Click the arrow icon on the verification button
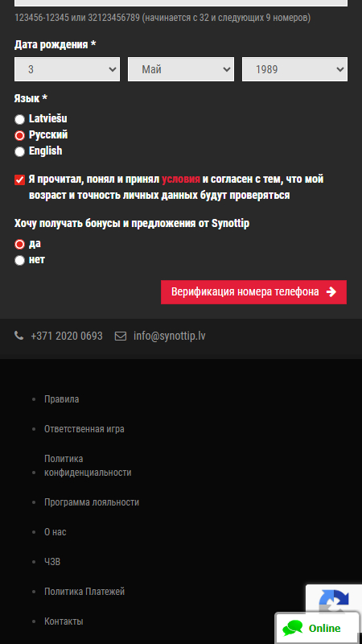This screenshot has height=644, width=362. click(331, 292)
